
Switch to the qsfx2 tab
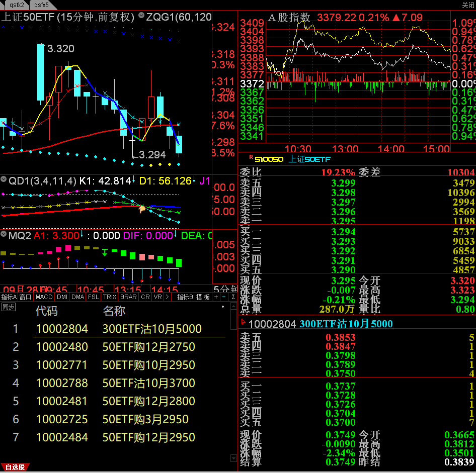(16, 5)
